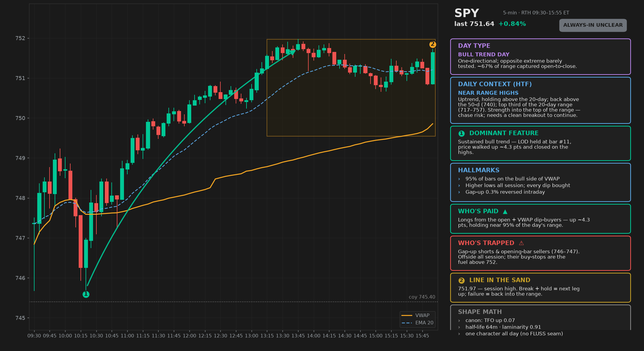This screenshot has width=644, height=351.
Task: Select the WHO'S PAID heading text
Action: point(478,211)
